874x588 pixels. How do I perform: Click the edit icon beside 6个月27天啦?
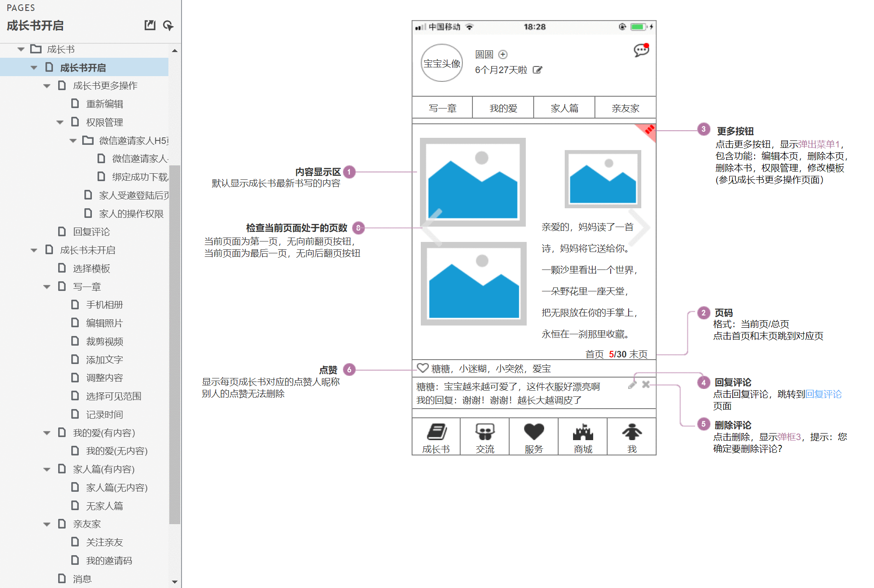pyautogui.click(x=537, y=70)
